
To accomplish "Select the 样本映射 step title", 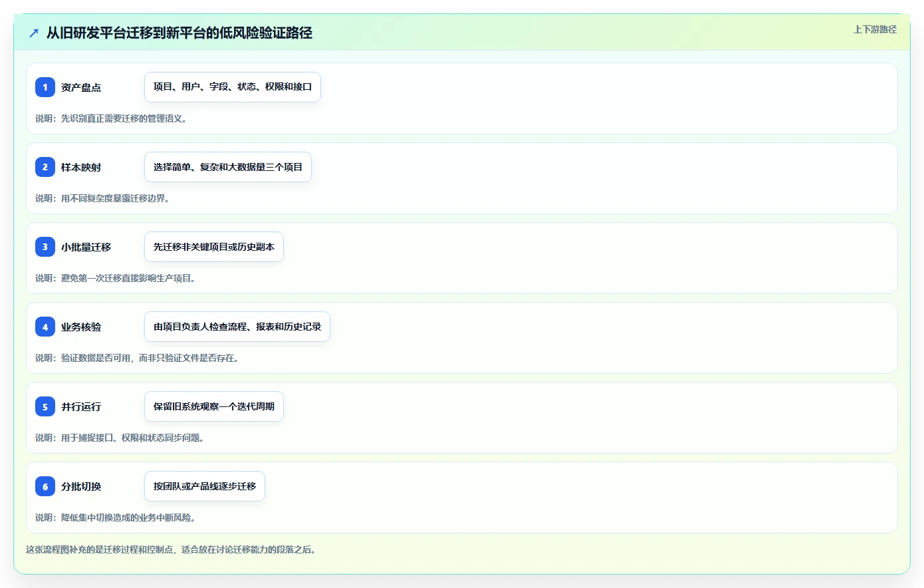I will [x=81, y=167].
